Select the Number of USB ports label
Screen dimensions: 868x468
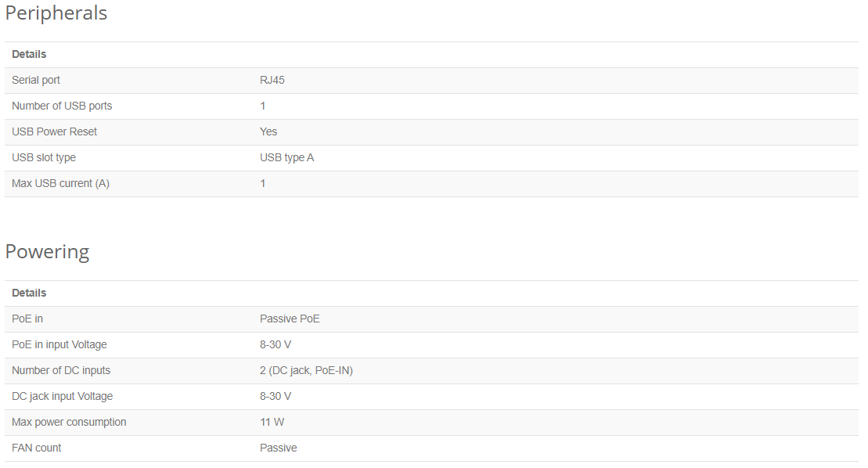point(62,106)
